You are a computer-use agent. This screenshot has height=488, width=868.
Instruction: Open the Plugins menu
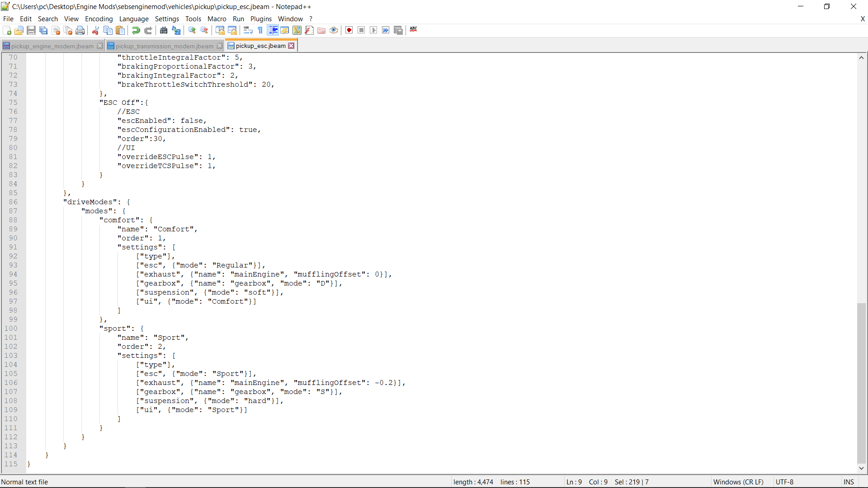point(261,19)
